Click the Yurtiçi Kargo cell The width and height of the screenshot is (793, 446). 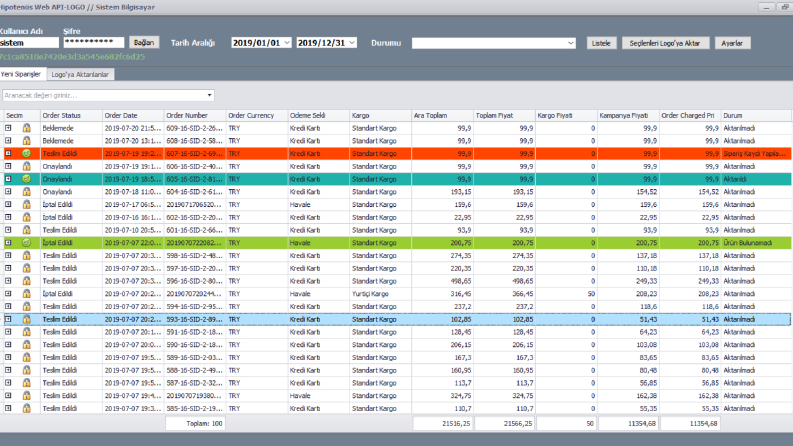point(380,294)
